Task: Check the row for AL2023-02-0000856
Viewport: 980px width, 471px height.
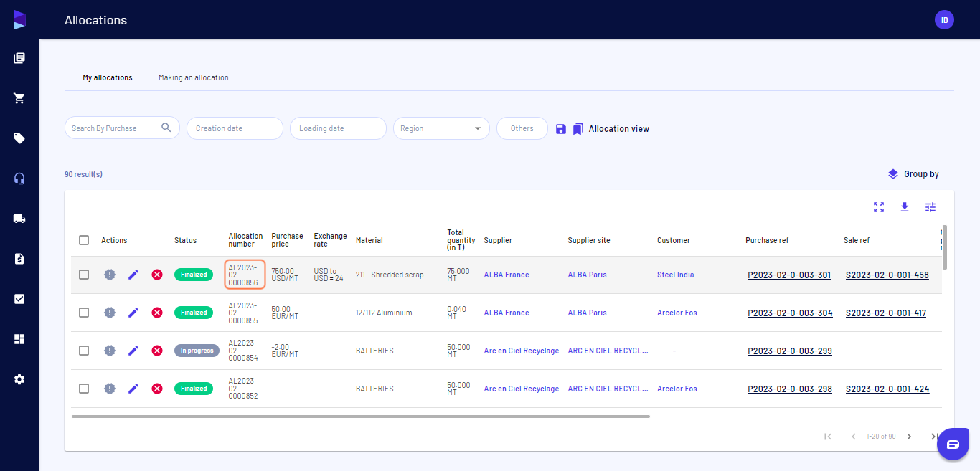Action: click(84, 275)
